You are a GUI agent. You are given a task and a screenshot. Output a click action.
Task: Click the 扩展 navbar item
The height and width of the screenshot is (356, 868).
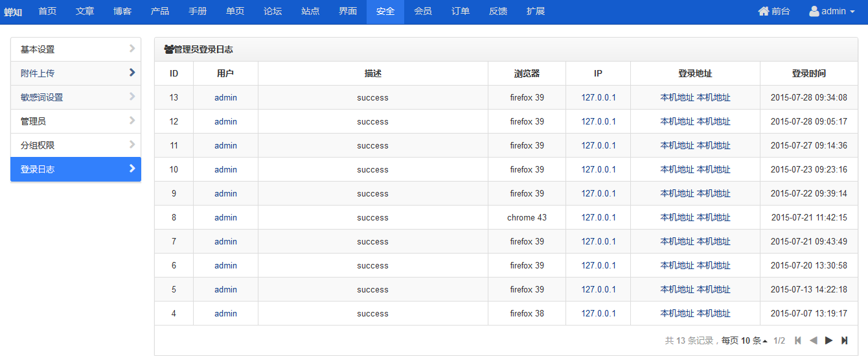[x=536, y=12]
